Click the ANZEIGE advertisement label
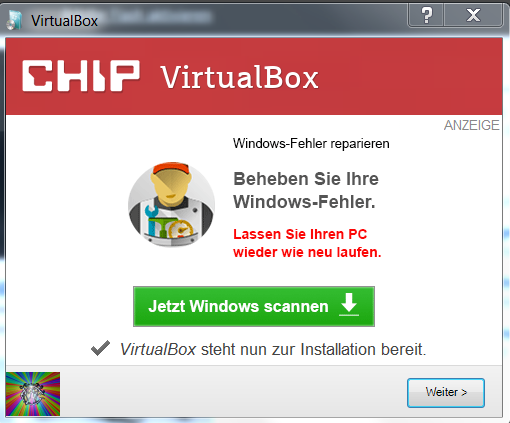The width and height of the screenshot is (510, 423). tap(471, 125)
